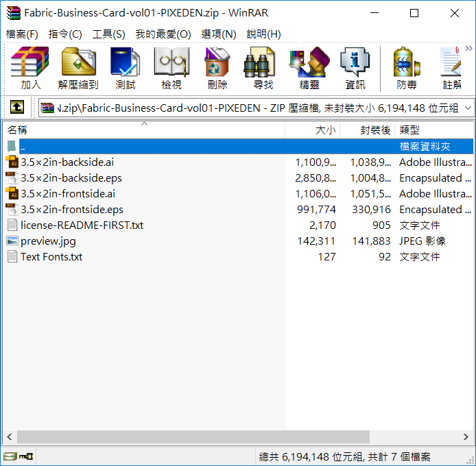Click horizontal scrollbar right arrow
The width and height of the screenshot is (476, 466).
466,437
